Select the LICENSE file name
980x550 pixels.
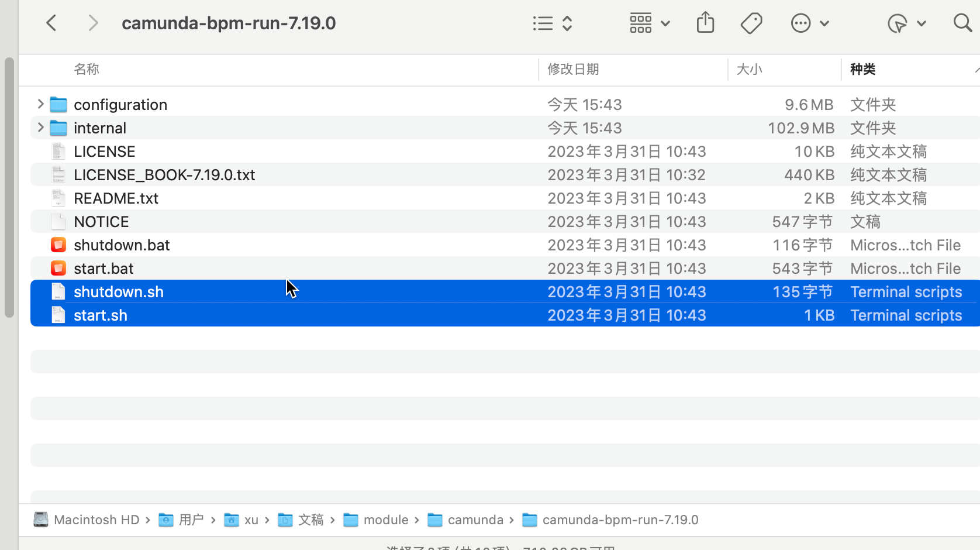tap(105, 152)
